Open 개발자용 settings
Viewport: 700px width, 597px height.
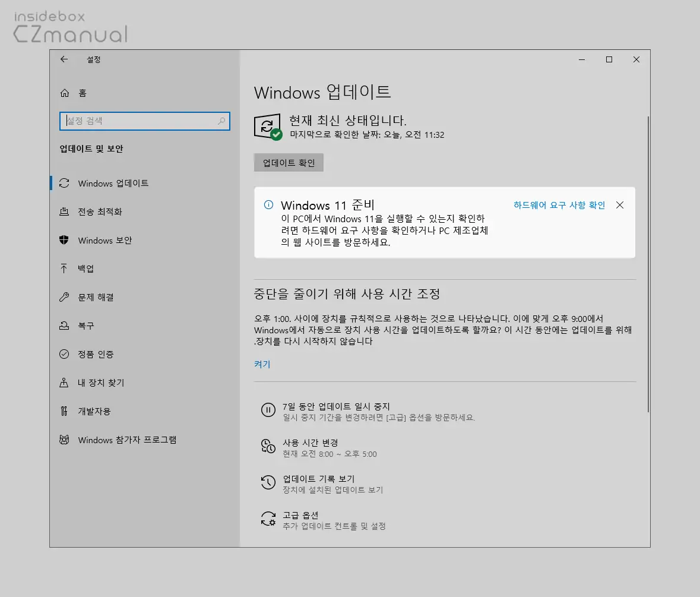click(145, 411)
